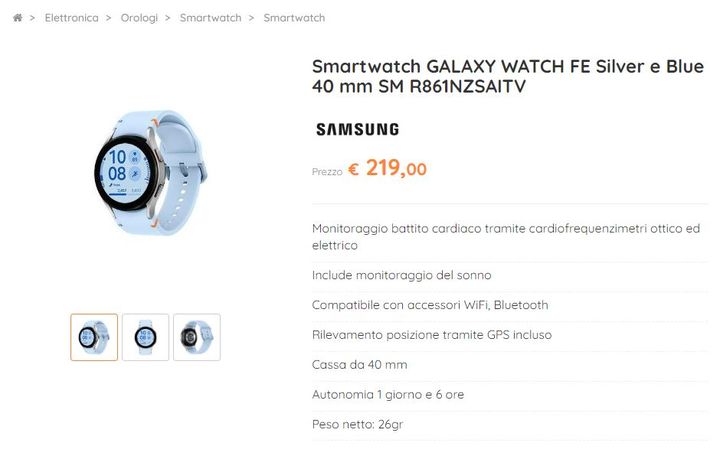Screen dimensions: 720x459
Task: Click the GPS position feature line
Action: click(x=432, y=335)
